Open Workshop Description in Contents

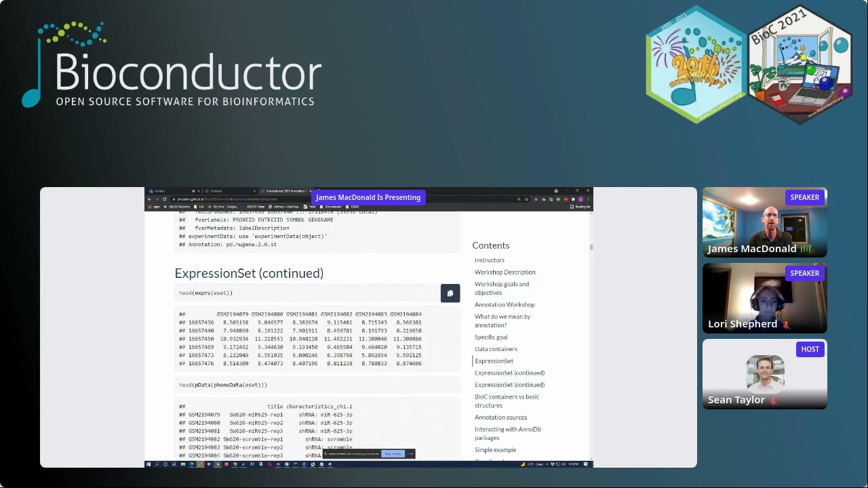pyautogui.click(x=505, y=272)
